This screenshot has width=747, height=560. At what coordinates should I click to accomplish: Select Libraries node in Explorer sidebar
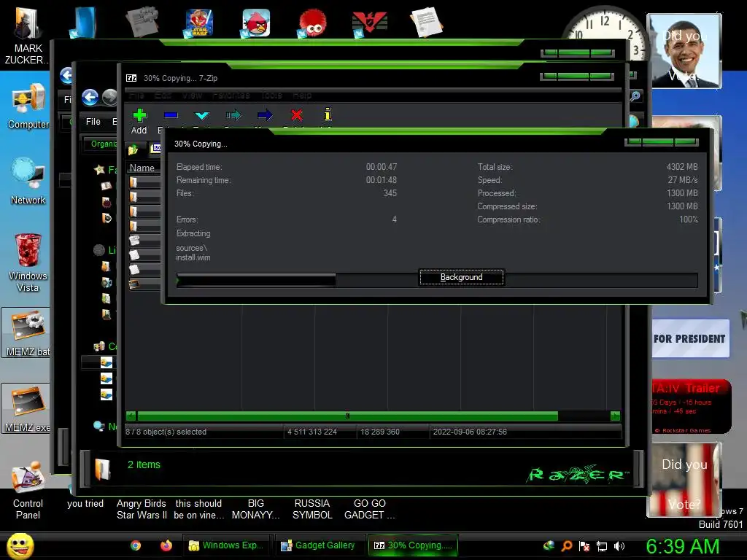point(99,250)
